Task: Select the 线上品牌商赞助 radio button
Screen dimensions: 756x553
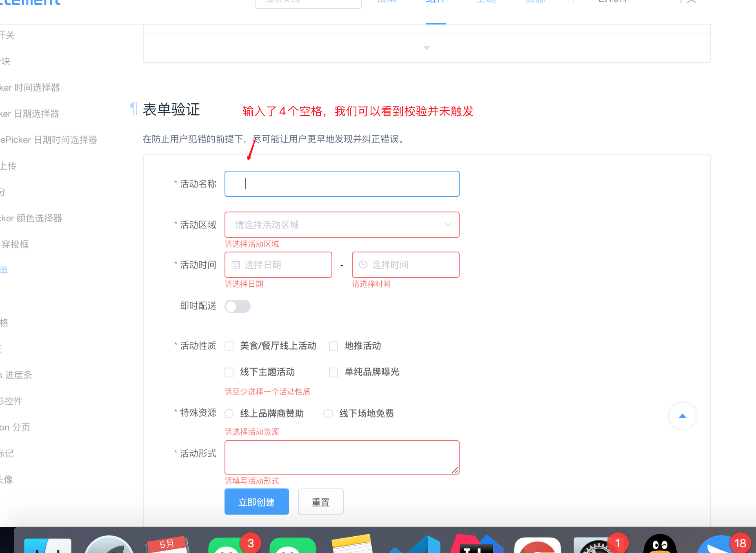Action: (x=229, y=414)
